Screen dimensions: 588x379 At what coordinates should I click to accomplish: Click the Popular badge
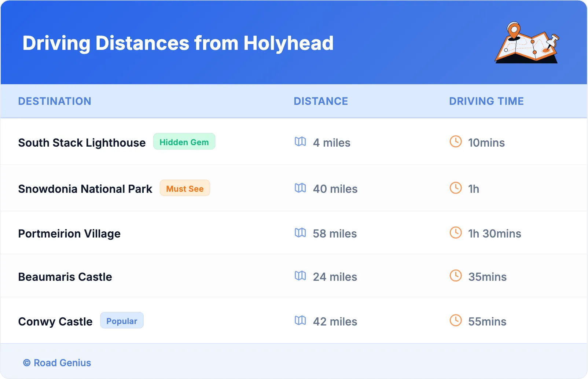tap(122, 321)
